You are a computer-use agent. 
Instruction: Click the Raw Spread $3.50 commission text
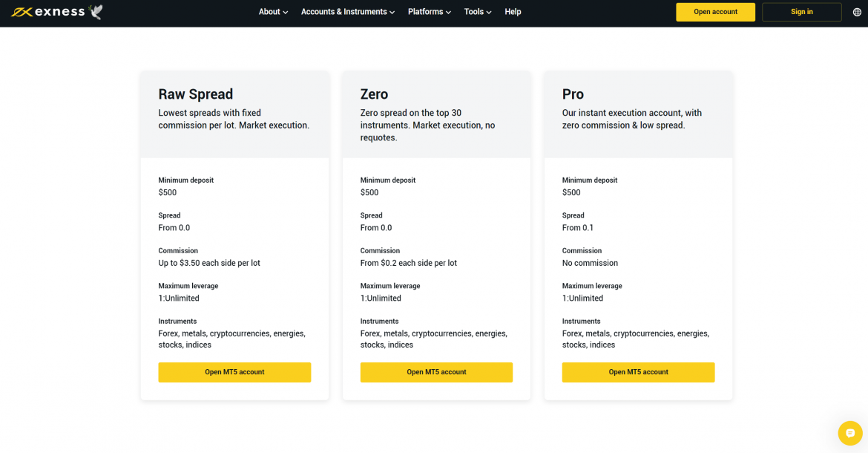pyautogui.click(x=209, y=263)
